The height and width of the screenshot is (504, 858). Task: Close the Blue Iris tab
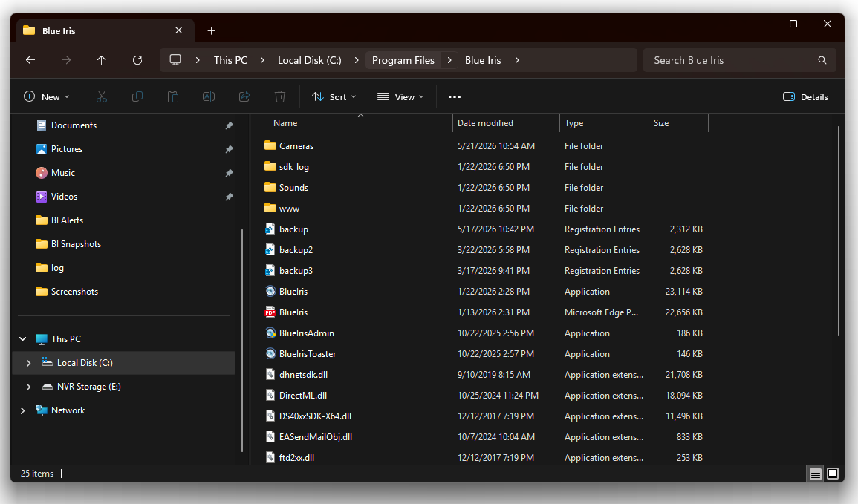point(179,30)
